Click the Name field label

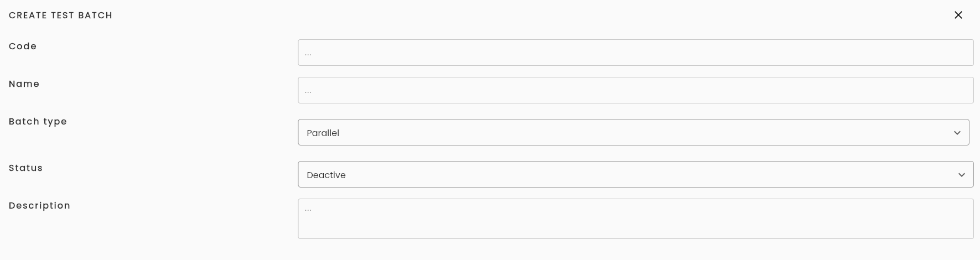(x=24, y=84)
